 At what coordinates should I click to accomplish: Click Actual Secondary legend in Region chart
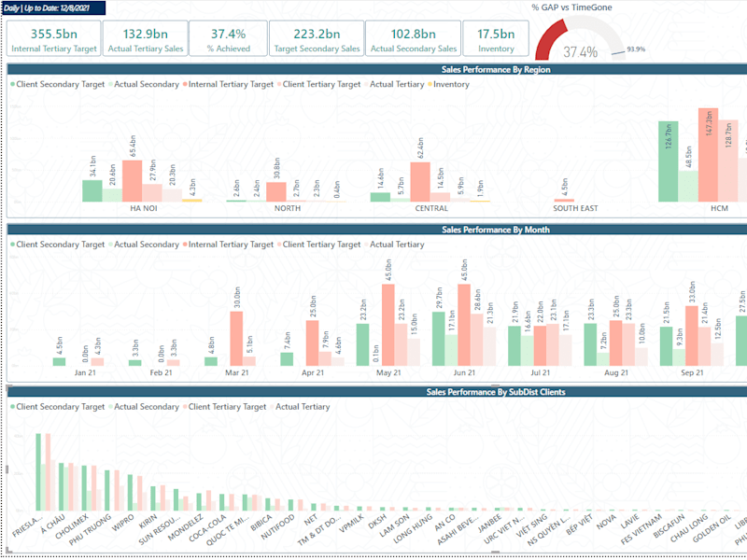(x=144, y=84)
